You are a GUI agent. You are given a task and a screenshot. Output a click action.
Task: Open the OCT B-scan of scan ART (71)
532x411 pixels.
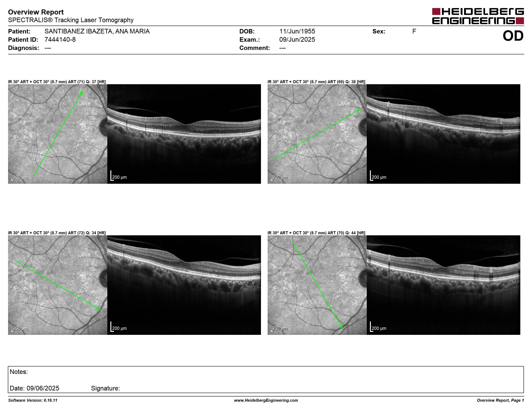(184, 134)
